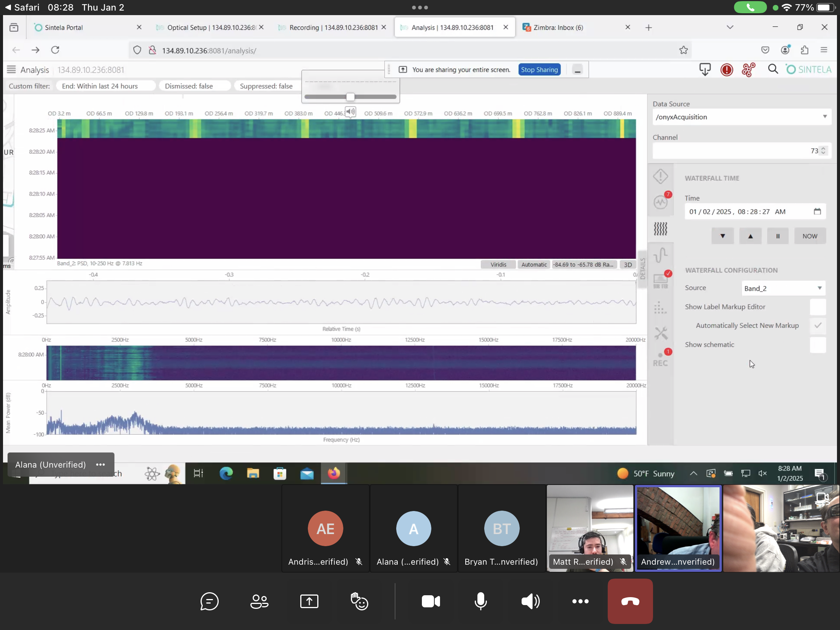
Task: Open File Explorer in the shared taskbar
Action: (x=253, y=474)
